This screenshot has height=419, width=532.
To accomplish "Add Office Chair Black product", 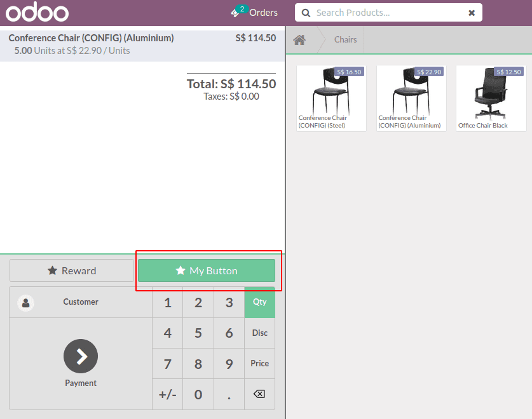I will [491, 98].
